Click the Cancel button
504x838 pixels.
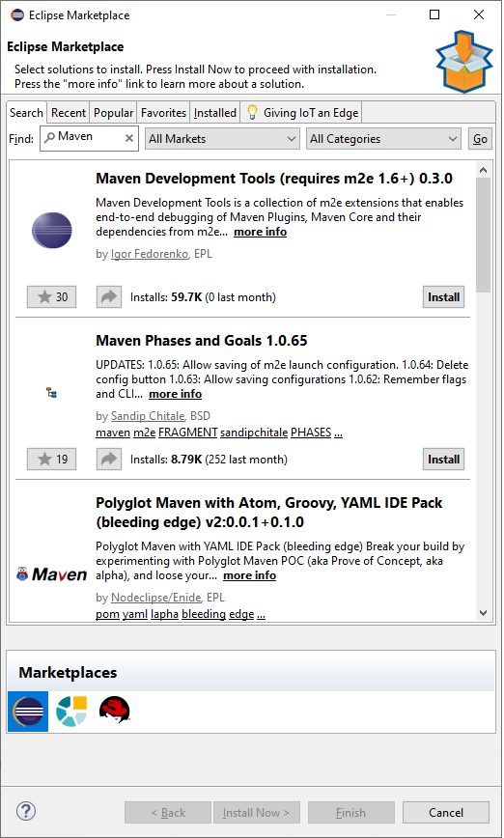click(446, 812)
